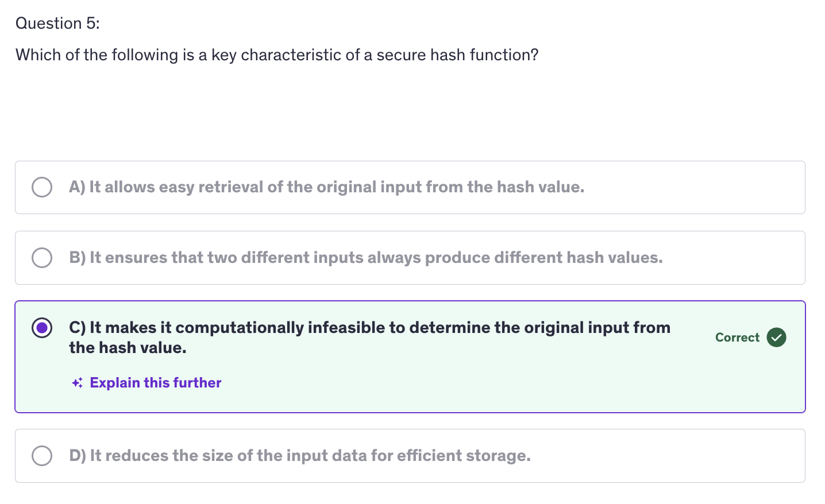Click the 'Question 5:' heading
Screen dimensions: 825x504
pyautogui.click(x=57, y=24)
